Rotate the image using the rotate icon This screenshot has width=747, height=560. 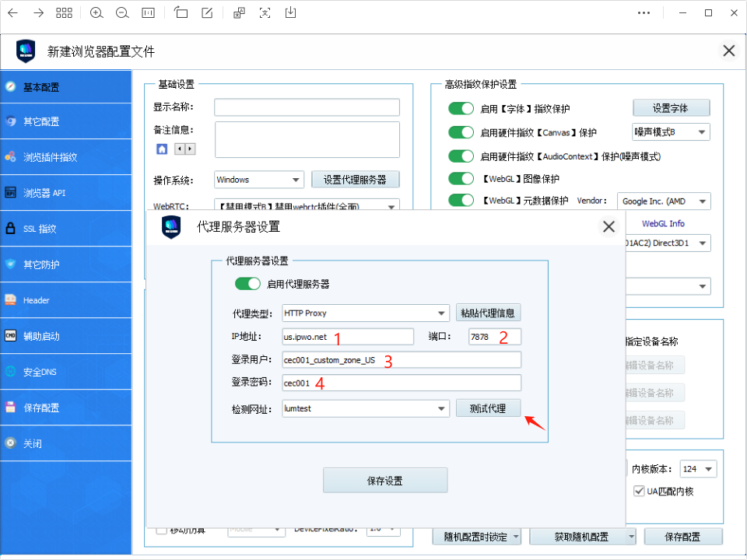[x=181, y=12]
